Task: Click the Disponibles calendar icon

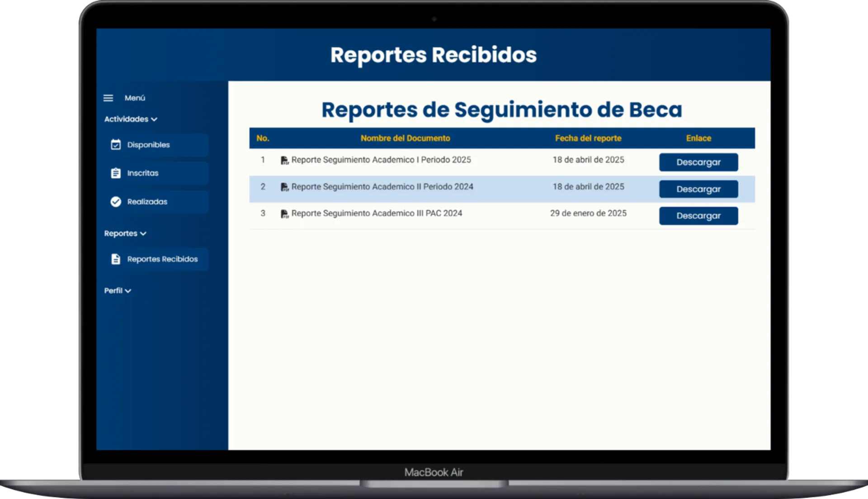Action: tap(116, 145)
